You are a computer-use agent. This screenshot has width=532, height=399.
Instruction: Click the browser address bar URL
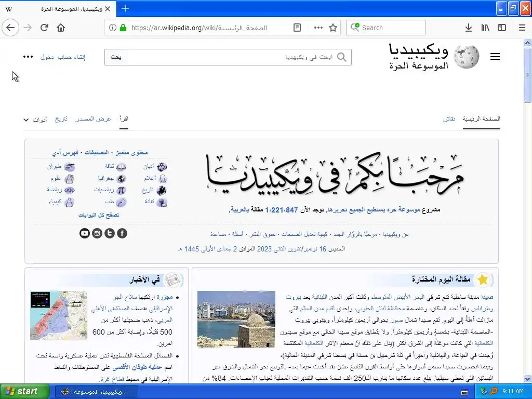pyautogui.click(x=199, y=28)
